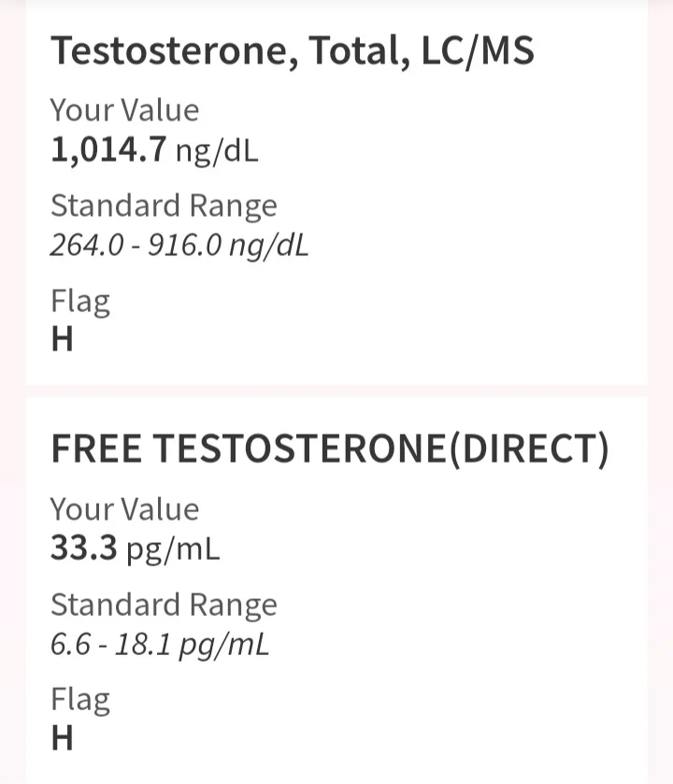Select the H flag for Free Testosterone
The height and width of the screenshot is (784, 673).
tap(63, 738)
